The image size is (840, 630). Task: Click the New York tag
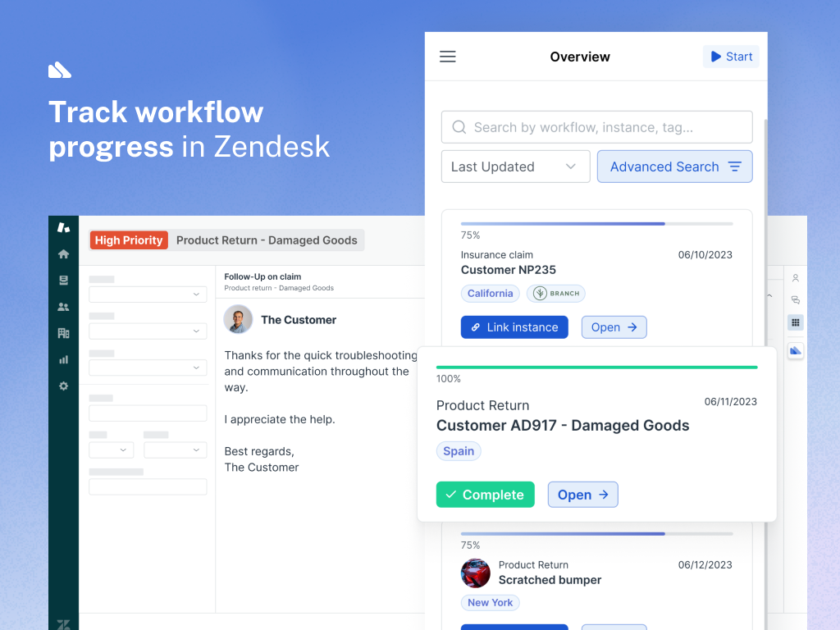pos(491,603)
